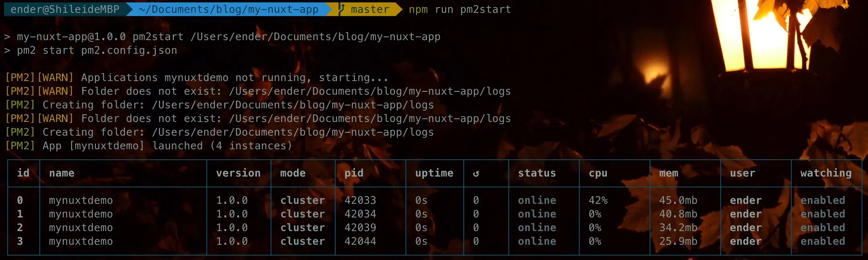
Task: Click the 'App [mynuxtdemo] launched (4 instances)' line
Action: tap(149, 146)
